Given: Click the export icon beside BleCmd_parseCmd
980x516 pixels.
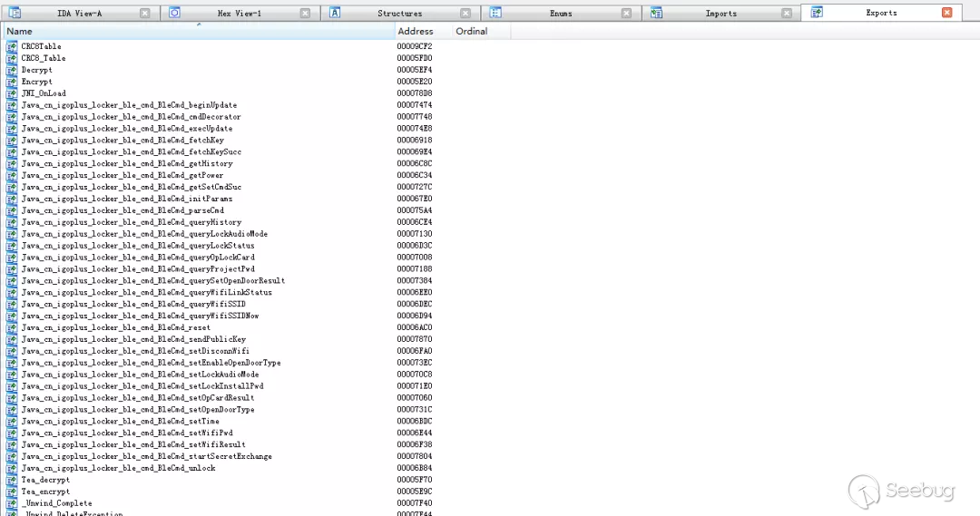Looking at the screenshot, I should pos(11,210).
